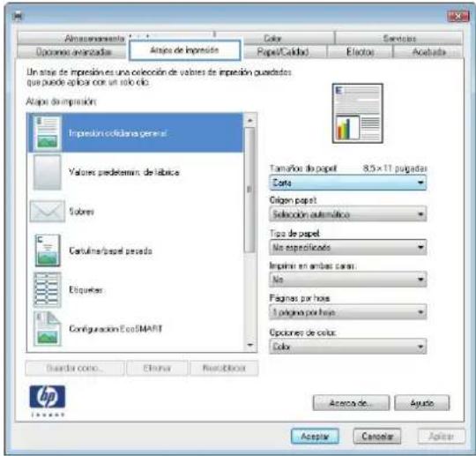Switch to the Acabado tab

pos(428,52)
